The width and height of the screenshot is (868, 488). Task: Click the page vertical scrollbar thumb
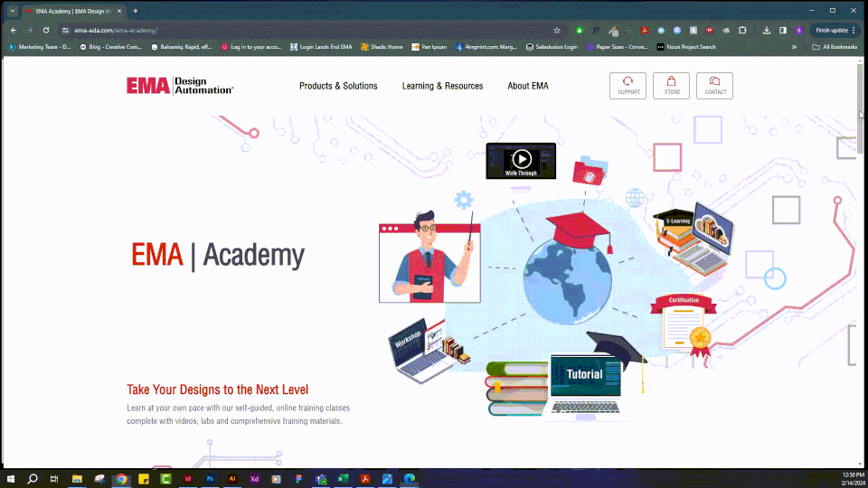coord(860,108)
